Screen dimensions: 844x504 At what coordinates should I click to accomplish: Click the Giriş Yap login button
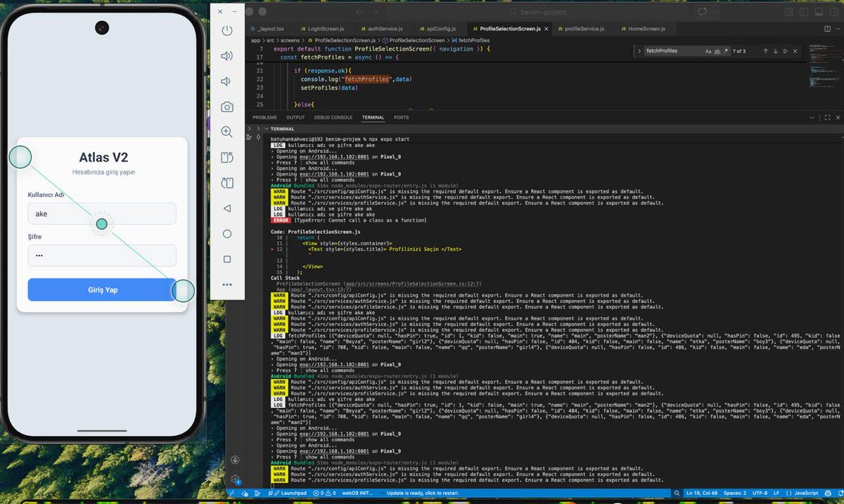coord(102,290)
